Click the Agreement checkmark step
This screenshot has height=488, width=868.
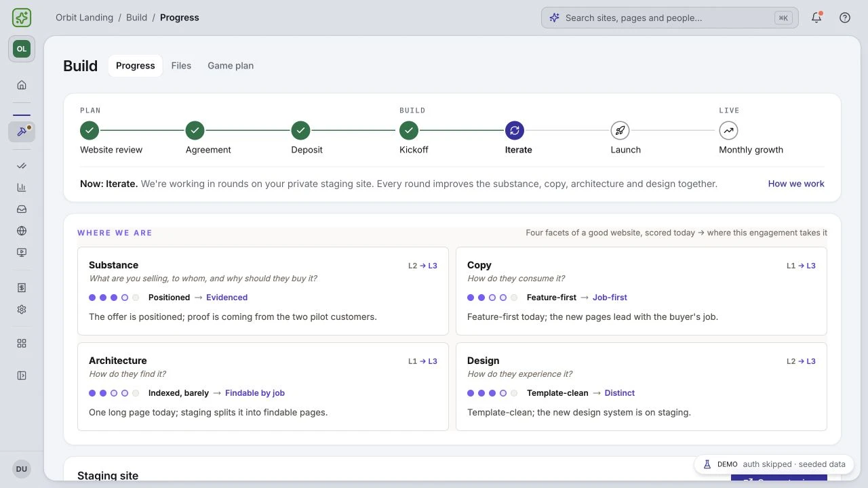pyautogui.click(x=195, y=130)
